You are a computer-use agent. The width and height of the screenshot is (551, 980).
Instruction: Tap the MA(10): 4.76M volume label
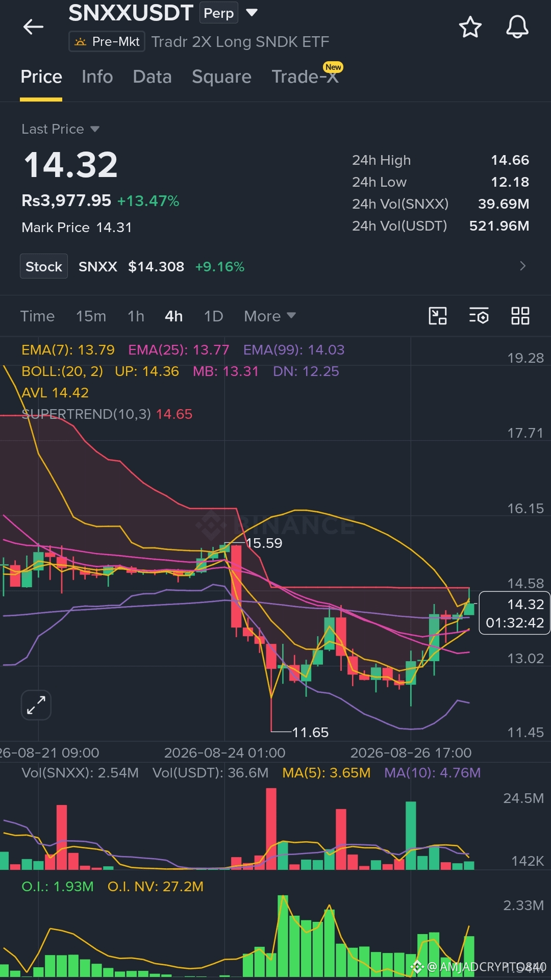[432, 772]
